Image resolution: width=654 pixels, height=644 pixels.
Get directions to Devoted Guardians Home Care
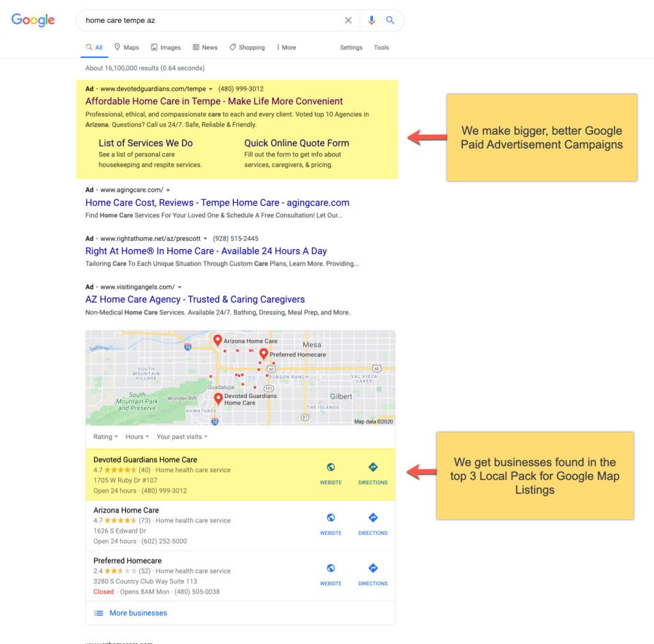click(x=373, y=473)
